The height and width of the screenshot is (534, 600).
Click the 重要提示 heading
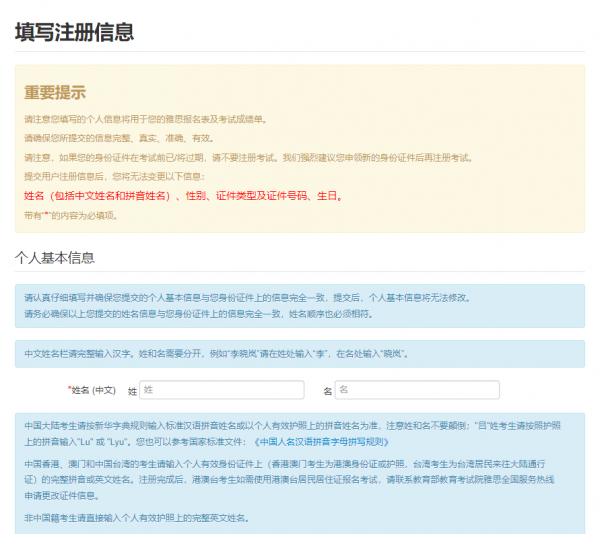55,93
